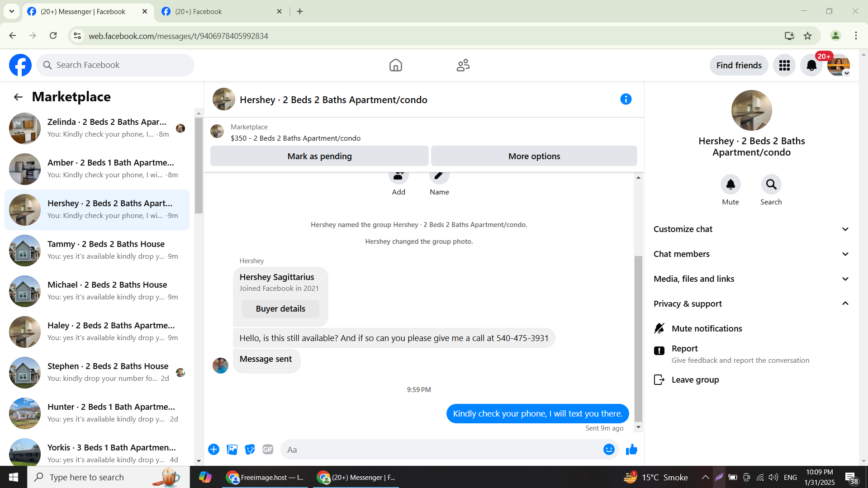Show hidden system tray icons
This screenshot has width=868, height=488.
pyautogui.click(x=705, y=477)
